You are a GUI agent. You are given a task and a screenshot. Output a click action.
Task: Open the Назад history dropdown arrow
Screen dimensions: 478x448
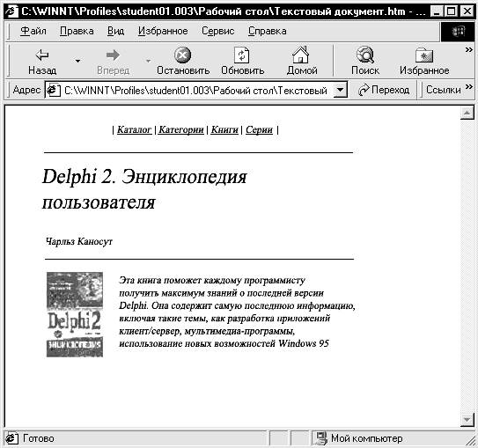click(x=77, y=61)
